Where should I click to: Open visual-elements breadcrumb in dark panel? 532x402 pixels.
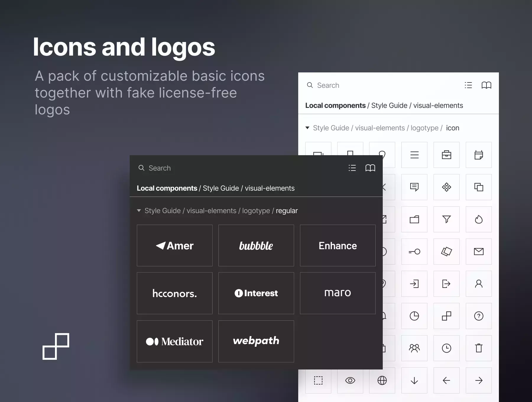coord(270,188)
